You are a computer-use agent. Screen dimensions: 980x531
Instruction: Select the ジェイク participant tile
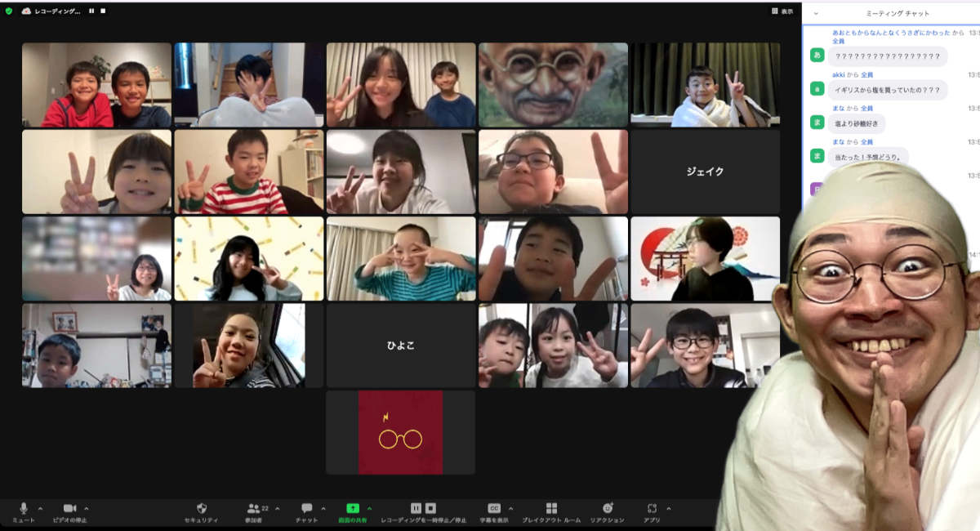click(x=705, y=172)
